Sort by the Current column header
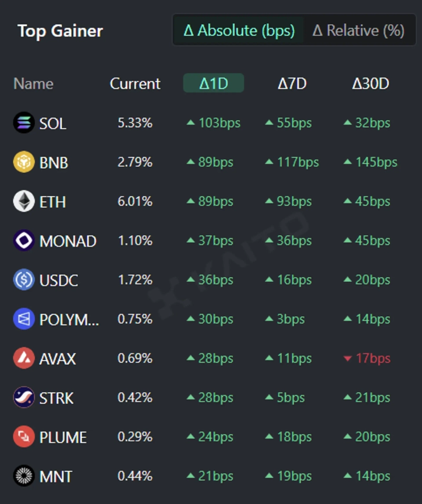 (135, 83)
